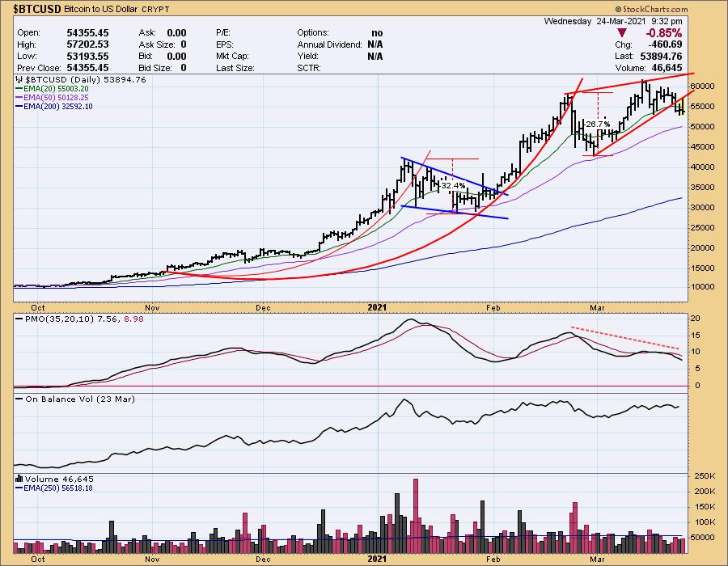Click the 32.4% decline annotation
This screenshot has width=728, height=566.
click(x=451, y=185)
